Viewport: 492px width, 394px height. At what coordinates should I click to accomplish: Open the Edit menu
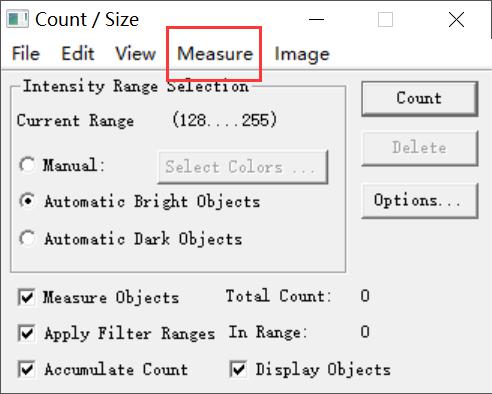point(78,54)
